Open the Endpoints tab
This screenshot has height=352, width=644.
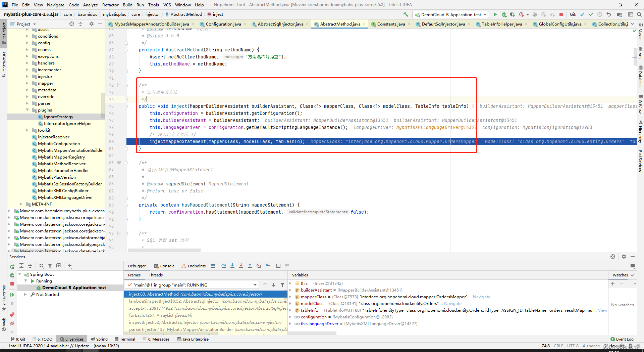194,266
